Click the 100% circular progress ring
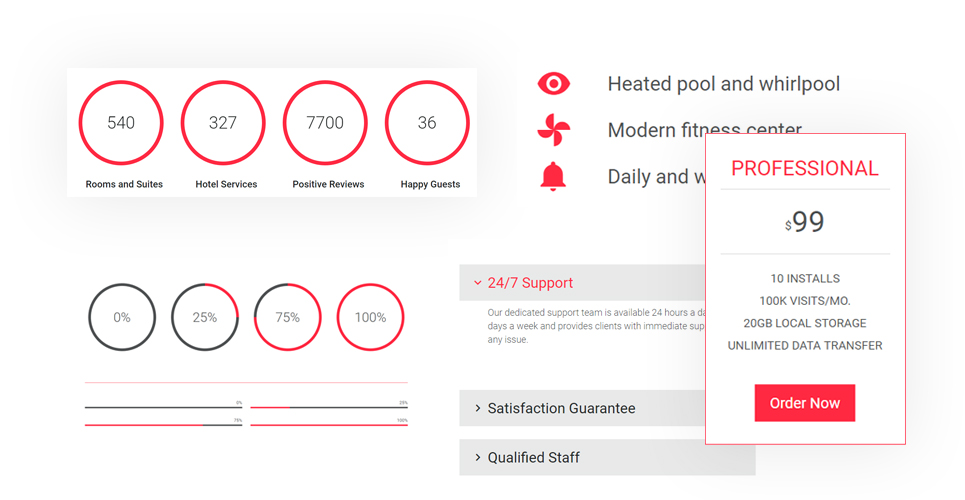 pos(370,317)
